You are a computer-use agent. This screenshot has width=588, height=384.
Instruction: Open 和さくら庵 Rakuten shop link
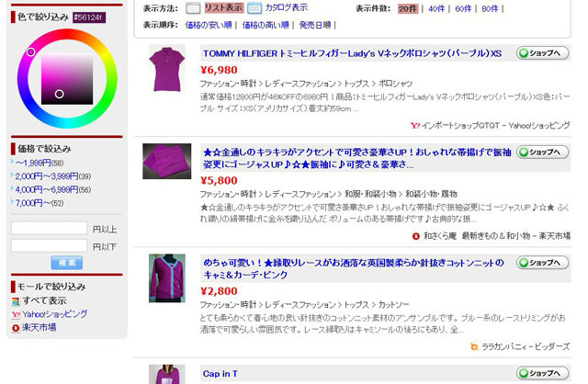click(497, 236)
